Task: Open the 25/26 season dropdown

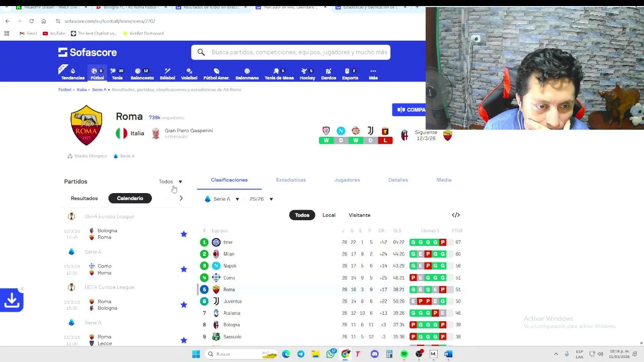Action: click(261, 199)
